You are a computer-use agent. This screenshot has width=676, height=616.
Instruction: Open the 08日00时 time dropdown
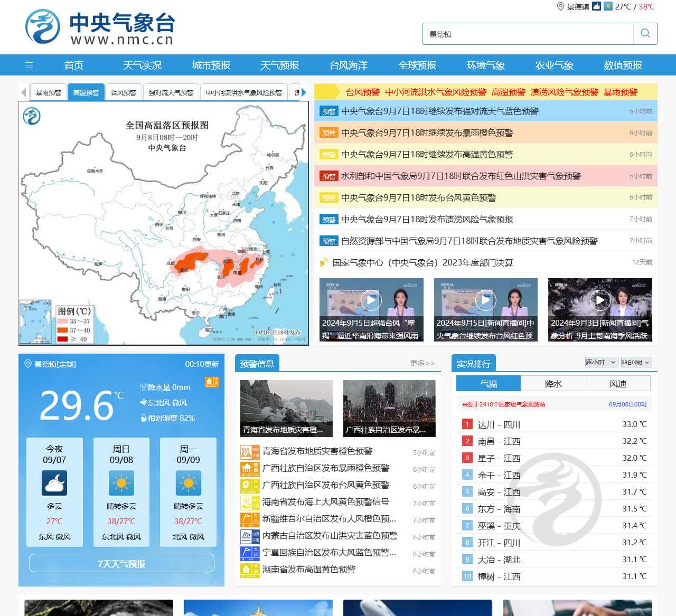[x=635, y=362]
